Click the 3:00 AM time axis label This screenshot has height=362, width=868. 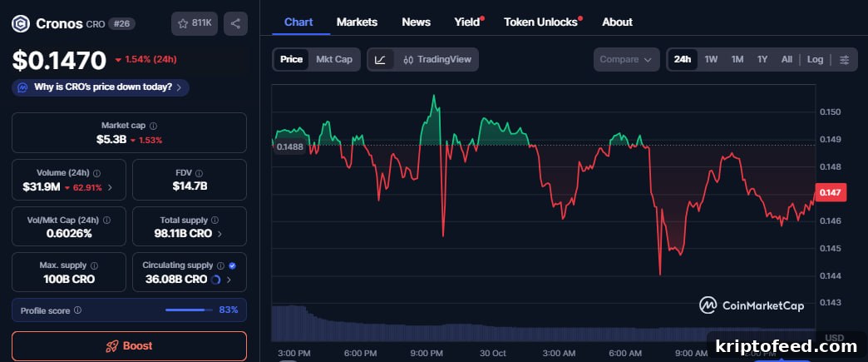pos(560,353)
